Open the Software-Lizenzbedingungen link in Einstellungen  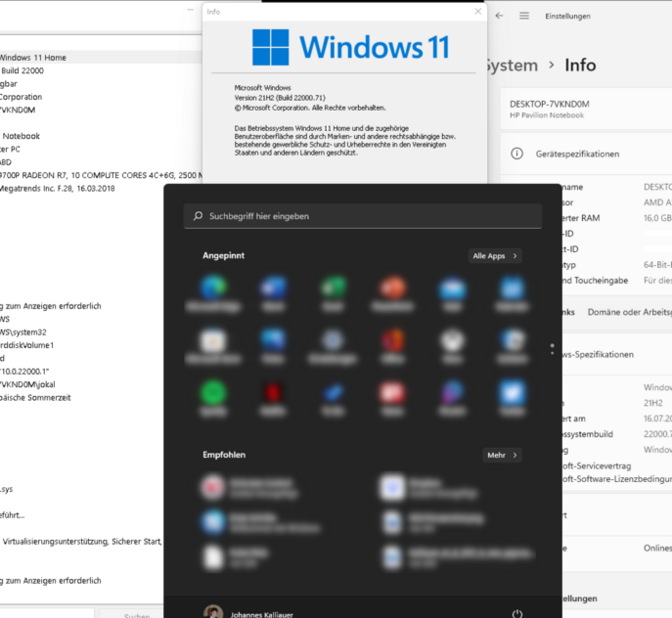click(x=616, y=479)
